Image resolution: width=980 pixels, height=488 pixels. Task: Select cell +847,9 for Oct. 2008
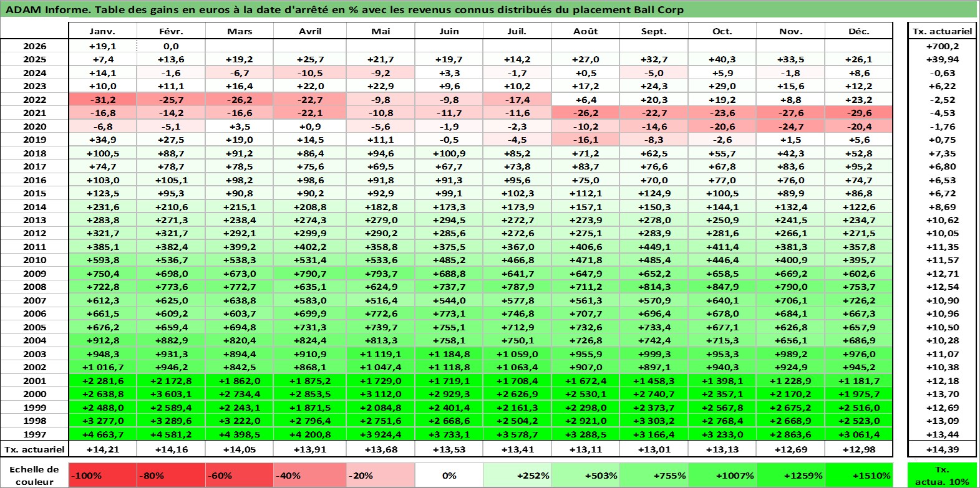(x=722, y=287)
